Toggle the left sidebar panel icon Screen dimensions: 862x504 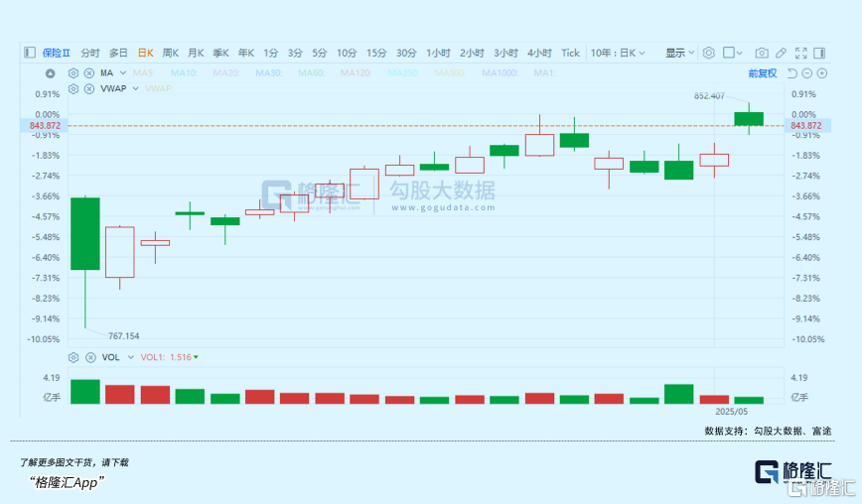30,53
